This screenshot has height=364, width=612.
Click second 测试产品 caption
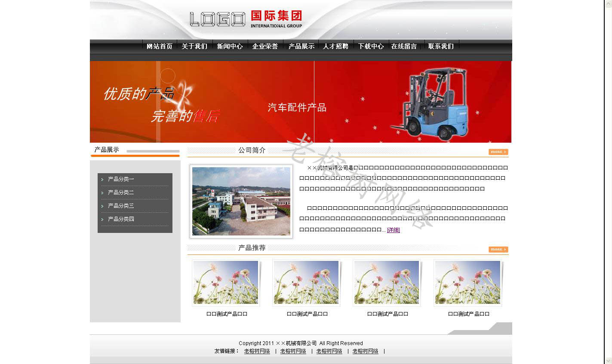307,314
